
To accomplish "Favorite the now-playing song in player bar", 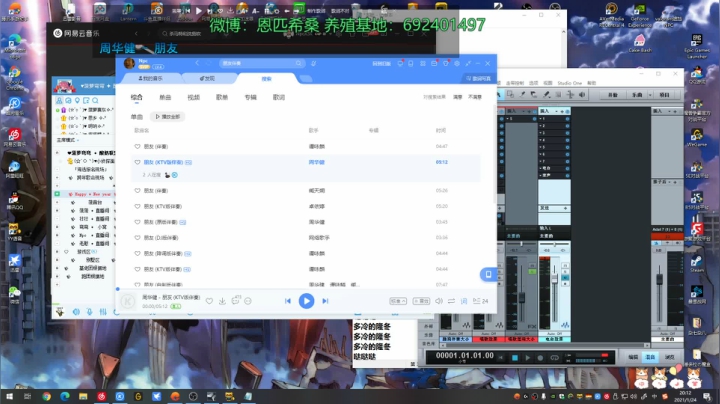I will pos(209,301).
